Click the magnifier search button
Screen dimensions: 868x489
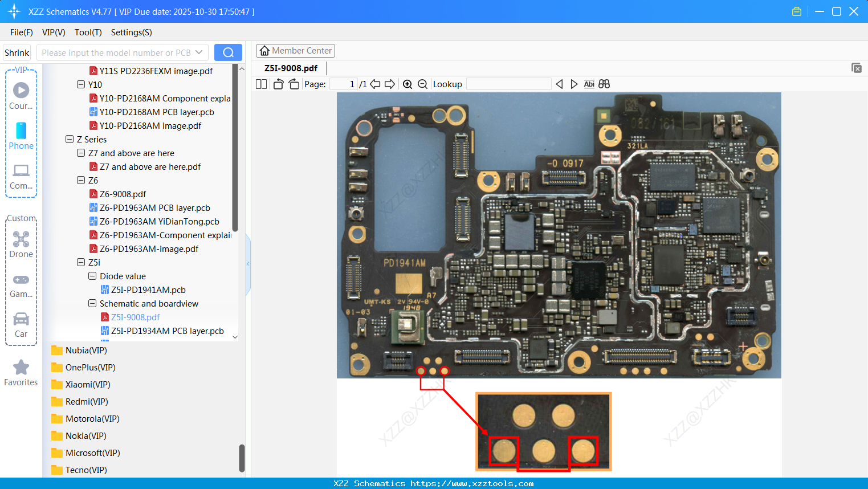[x=228, y=52]
